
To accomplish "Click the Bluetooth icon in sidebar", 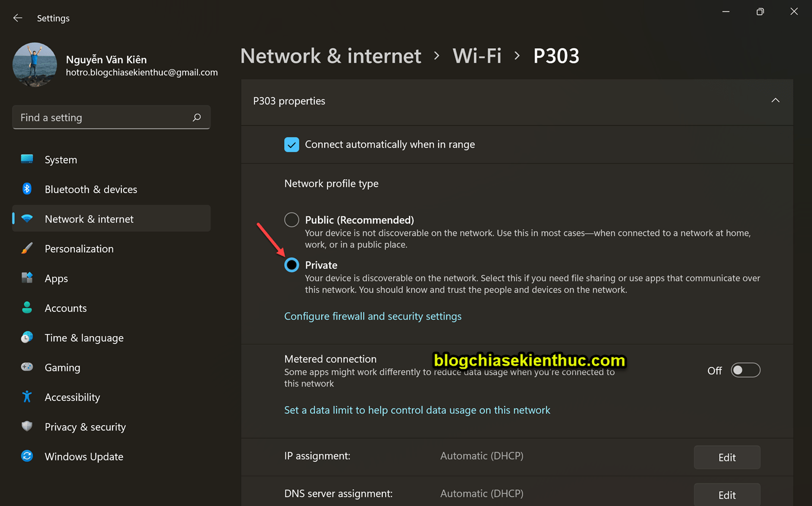I will tap(27, 189).
